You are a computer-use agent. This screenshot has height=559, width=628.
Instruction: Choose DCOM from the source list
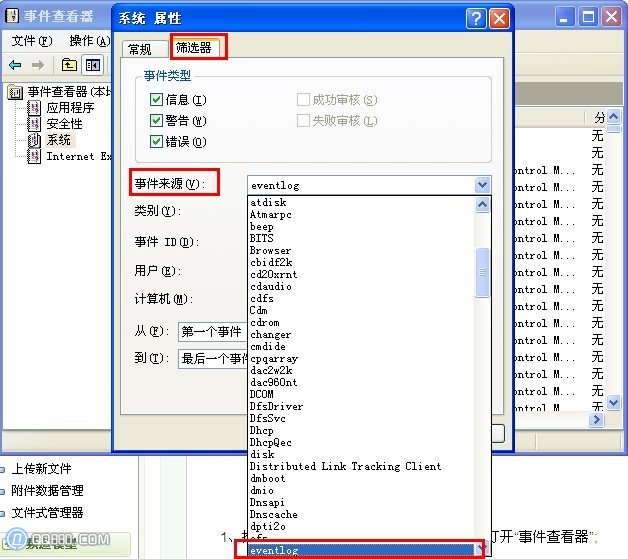[x=361, y=394]
